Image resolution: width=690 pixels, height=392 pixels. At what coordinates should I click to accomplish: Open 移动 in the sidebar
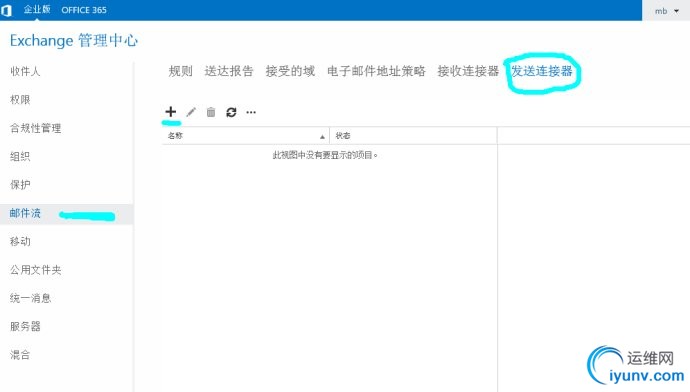[x=20, y=241]
